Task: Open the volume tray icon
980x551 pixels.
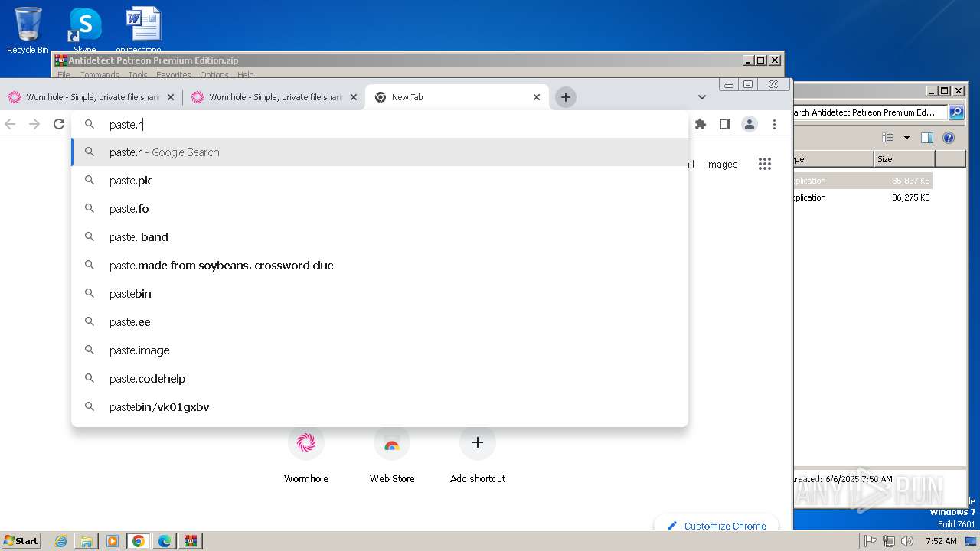Action: coord(907,541)
